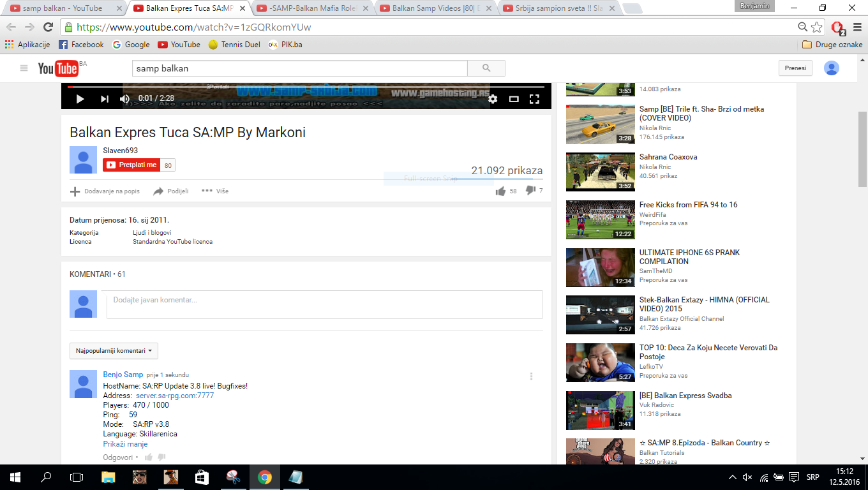Open Benjo Samp comment options menu
Image resolution: width=868 pixels, height=490 pixels.
coord(531,376)
